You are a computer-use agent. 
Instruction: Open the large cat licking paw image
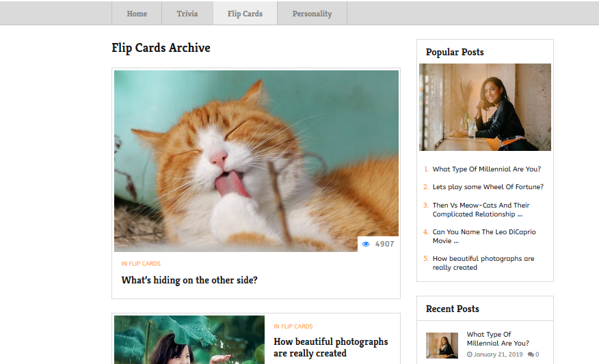256,160
